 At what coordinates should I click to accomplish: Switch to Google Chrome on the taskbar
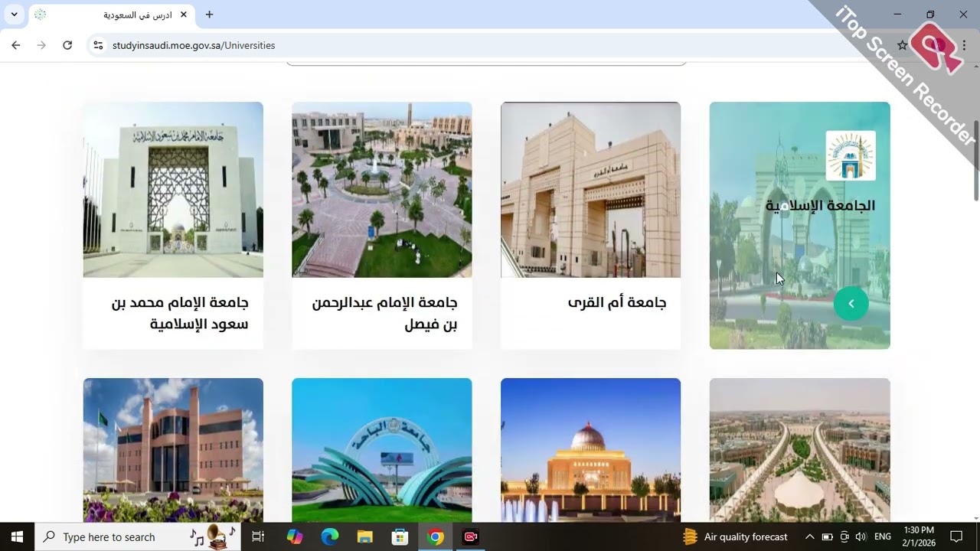pos(436,536)
